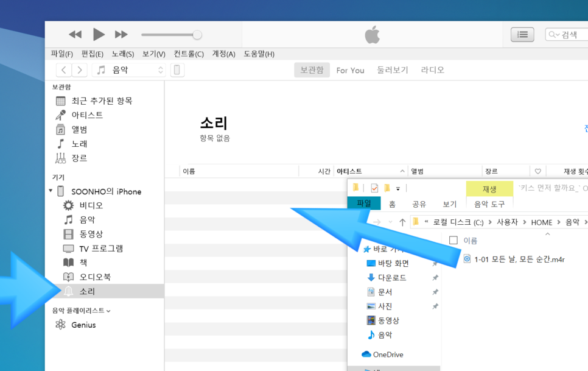Click 로컬 디스크 (C:) in the address path
588x371 pixels.
(x=458, y=222)
